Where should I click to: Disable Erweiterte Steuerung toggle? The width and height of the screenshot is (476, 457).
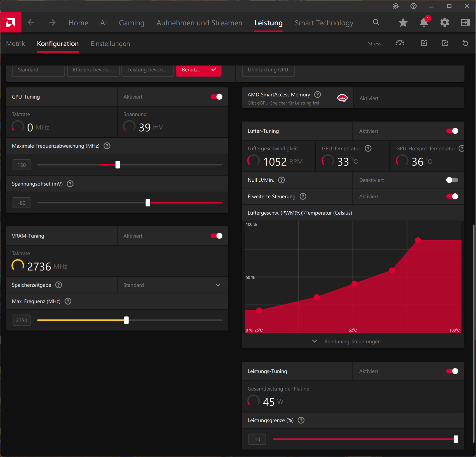pos(452,196)
